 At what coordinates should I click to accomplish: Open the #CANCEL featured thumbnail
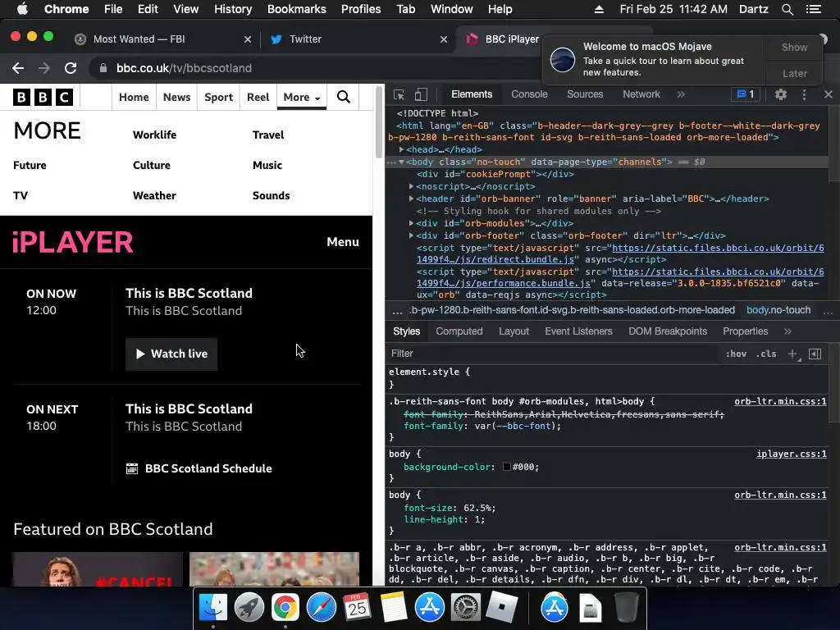click(x=98, y=569)
